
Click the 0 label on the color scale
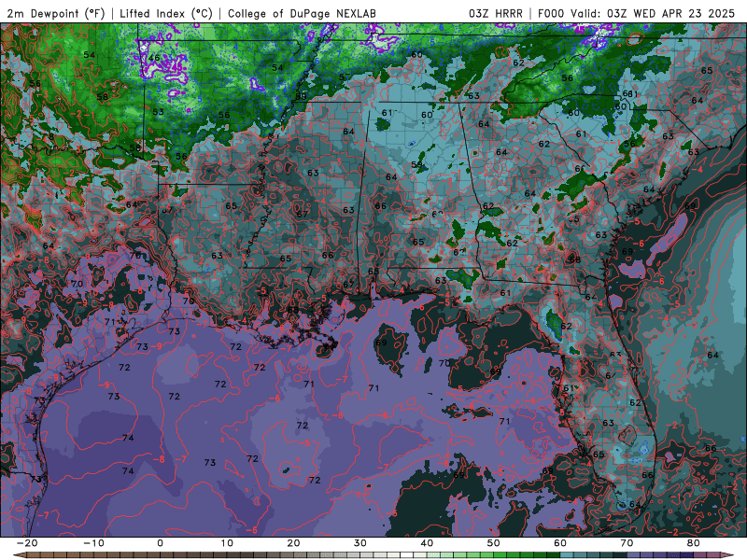coord(160,543)
